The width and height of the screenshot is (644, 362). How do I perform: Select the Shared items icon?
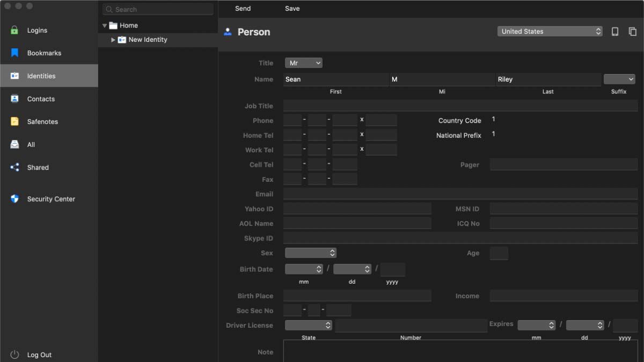click(x=14, y=167)
